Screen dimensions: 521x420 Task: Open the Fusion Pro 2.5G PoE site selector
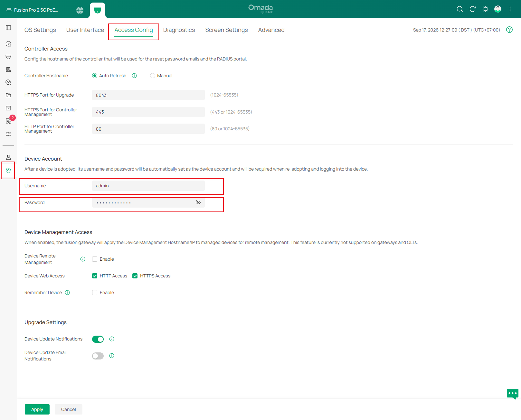point(32,10)
